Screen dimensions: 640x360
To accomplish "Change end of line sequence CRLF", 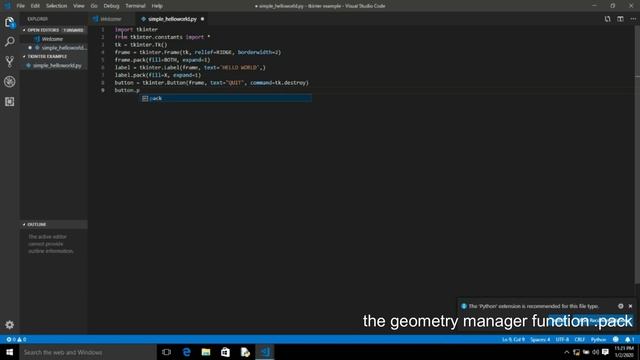I will pos(580,339).
